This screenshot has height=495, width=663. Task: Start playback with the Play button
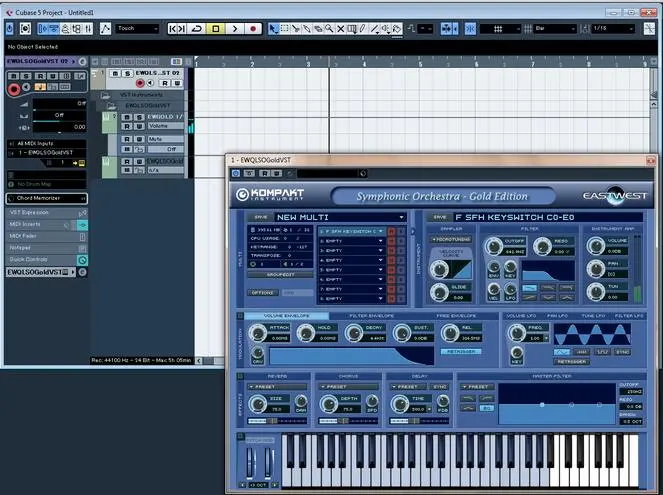click(235, 29)
